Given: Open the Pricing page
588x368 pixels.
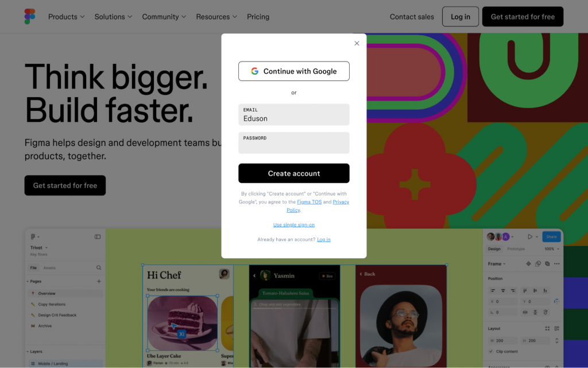Looking at the screenshot, I should (x=258, y=17).
